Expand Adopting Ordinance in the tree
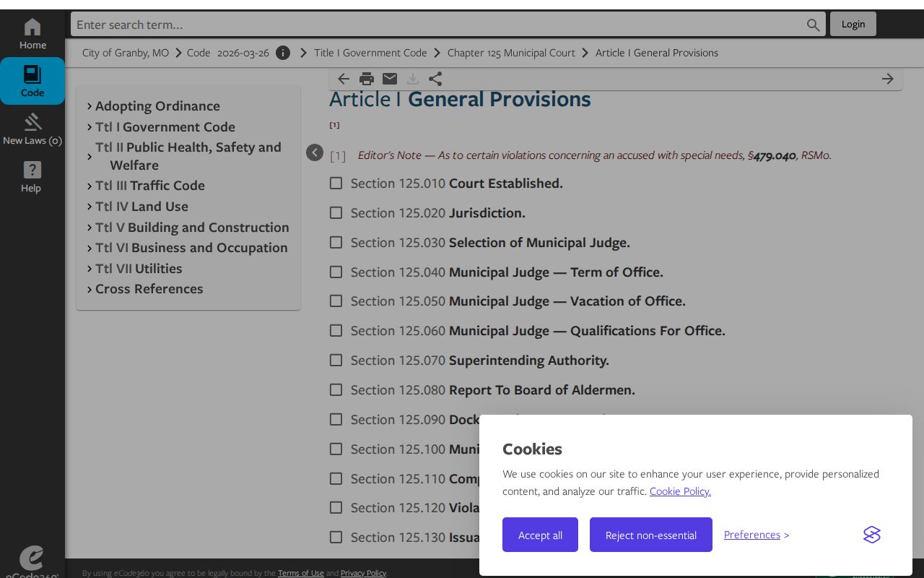 [x=90, y=106]
